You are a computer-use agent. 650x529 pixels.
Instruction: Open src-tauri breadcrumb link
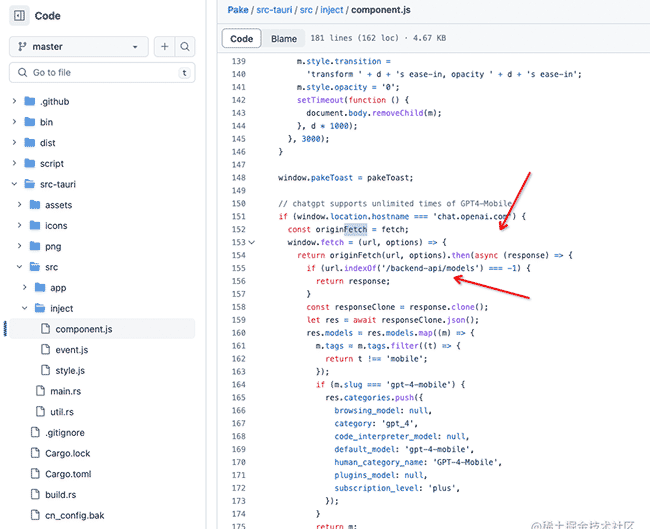coord(274,10)
